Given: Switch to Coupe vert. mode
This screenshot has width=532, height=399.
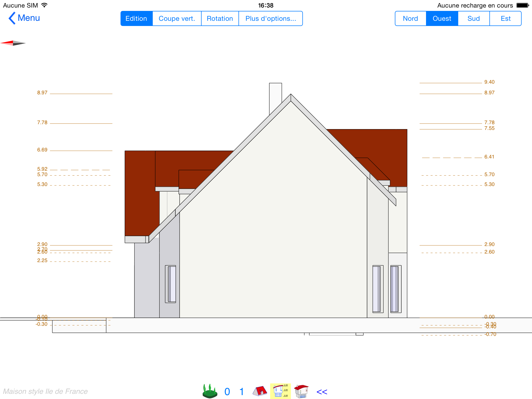Looking at the screenshot, I should click(x=177, y=18).
